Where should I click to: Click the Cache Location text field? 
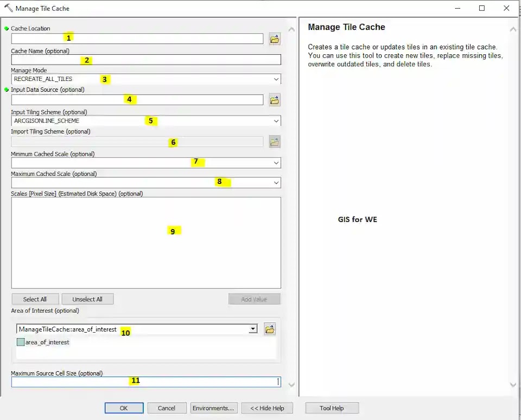click(x=137, y=39)
